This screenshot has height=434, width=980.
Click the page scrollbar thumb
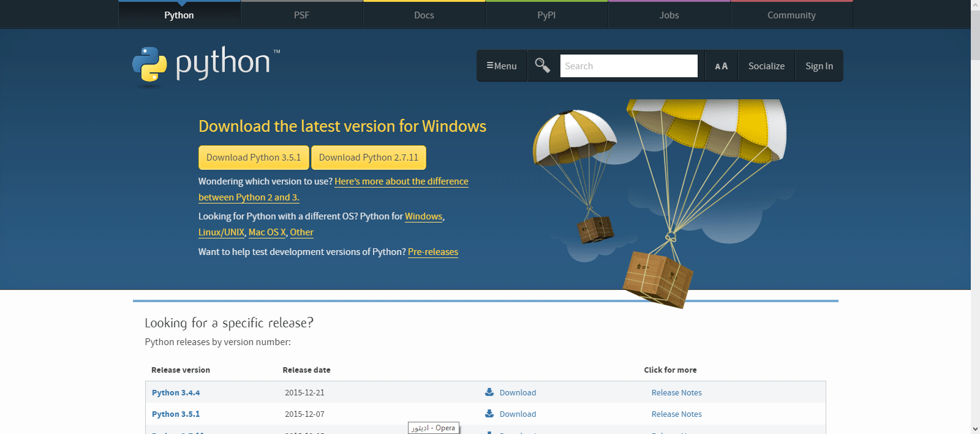(975, 36)
